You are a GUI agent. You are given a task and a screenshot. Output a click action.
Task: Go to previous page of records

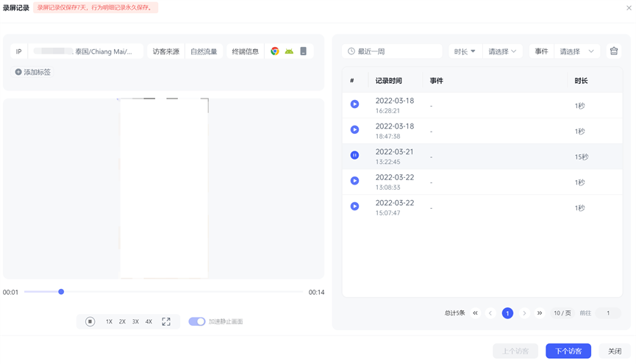pos(490,313)
